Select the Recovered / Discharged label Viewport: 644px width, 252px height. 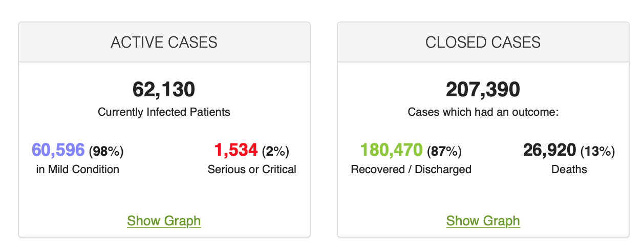(411, 169)
